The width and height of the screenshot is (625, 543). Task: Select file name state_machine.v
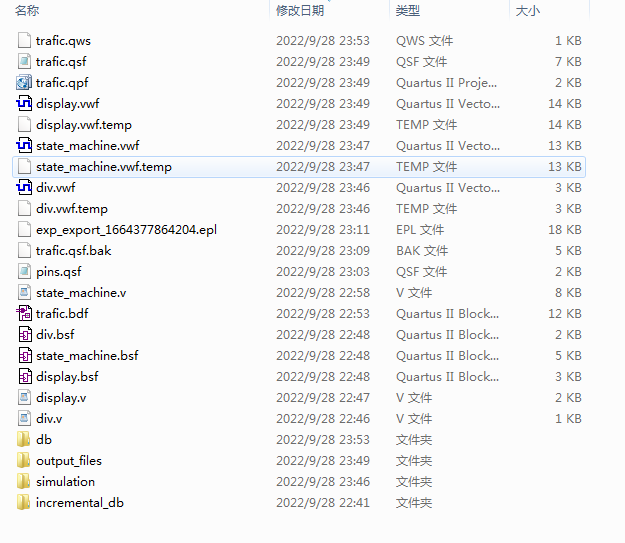pos(81,293)
